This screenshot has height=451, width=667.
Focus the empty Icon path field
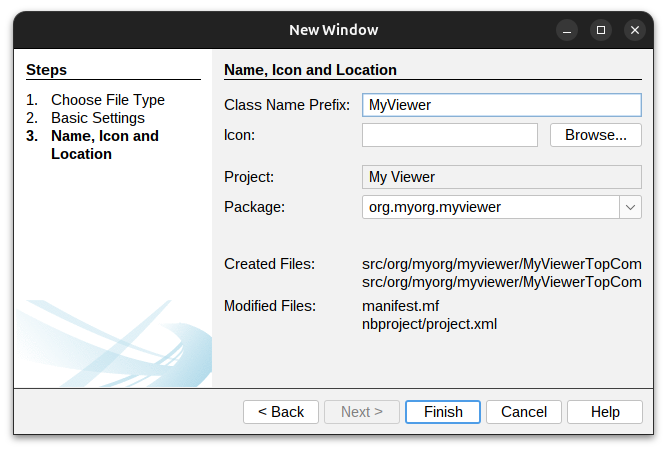[x=449, y=135]
